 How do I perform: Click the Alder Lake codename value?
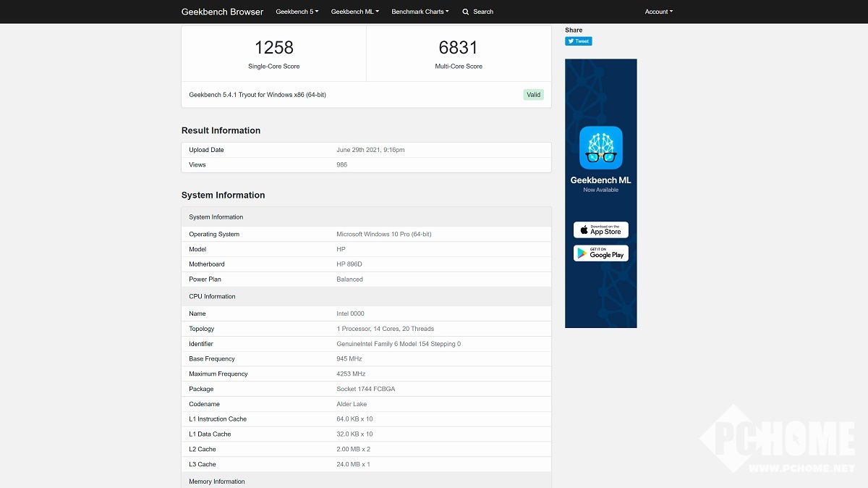[352, 404]
